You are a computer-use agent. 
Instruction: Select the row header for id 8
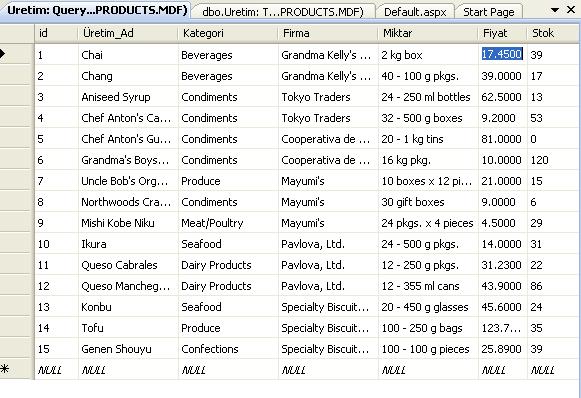[x=17, y=202]
